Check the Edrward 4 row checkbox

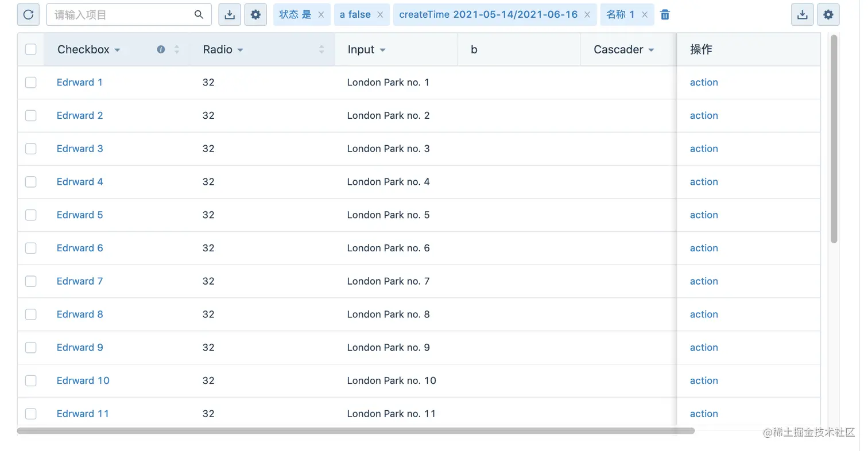tap(31, 182)
